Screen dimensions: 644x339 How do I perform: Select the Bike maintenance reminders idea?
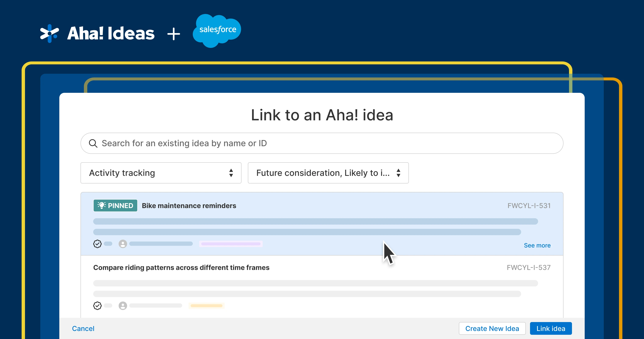pos(189,206)
